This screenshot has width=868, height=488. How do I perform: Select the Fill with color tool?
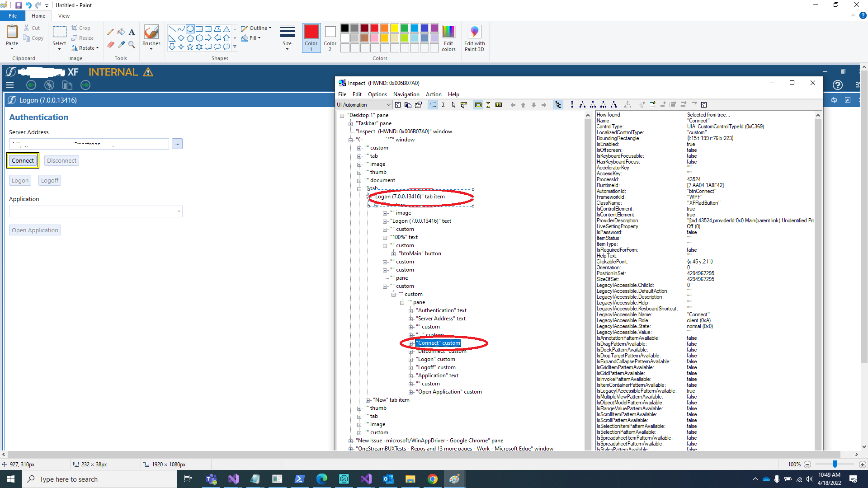click(x=121, y=32)
